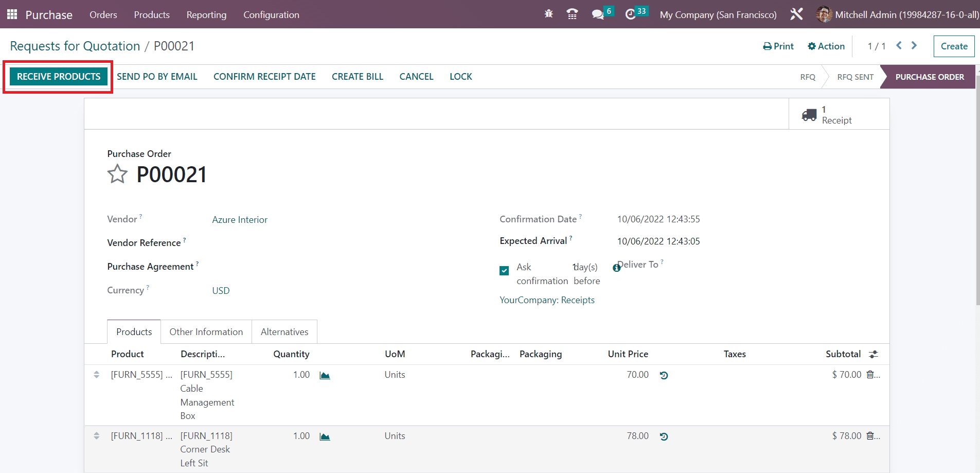Screen dimensions: 980x473
Task: Open the conversations icon with 6 messages
Action: click(x=598, y=14)
